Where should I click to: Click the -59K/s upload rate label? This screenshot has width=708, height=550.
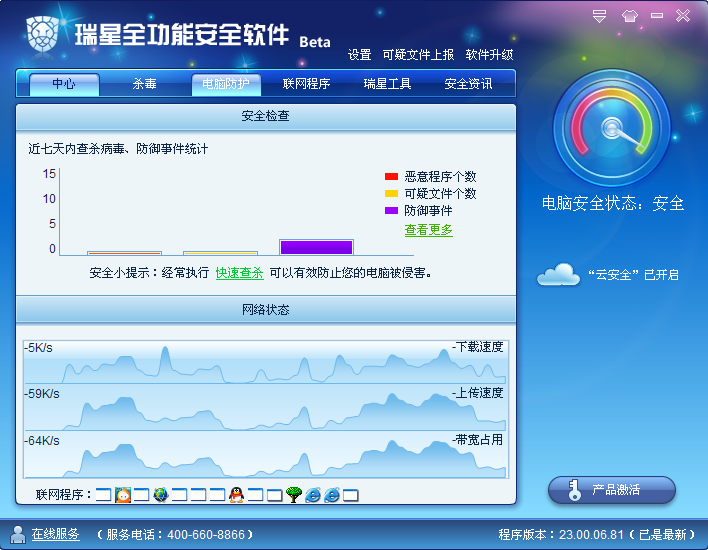tap(42, 394)
